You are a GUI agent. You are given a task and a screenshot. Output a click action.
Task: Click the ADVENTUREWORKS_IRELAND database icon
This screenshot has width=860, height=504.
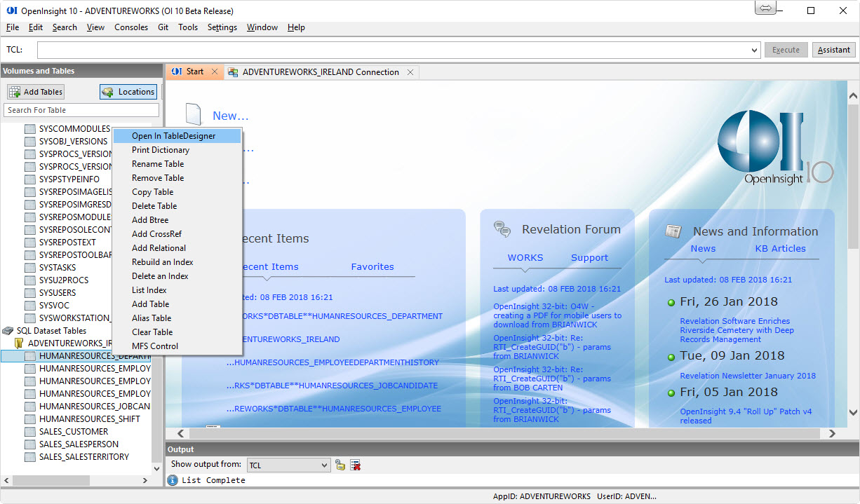click(x=19, y=343)
